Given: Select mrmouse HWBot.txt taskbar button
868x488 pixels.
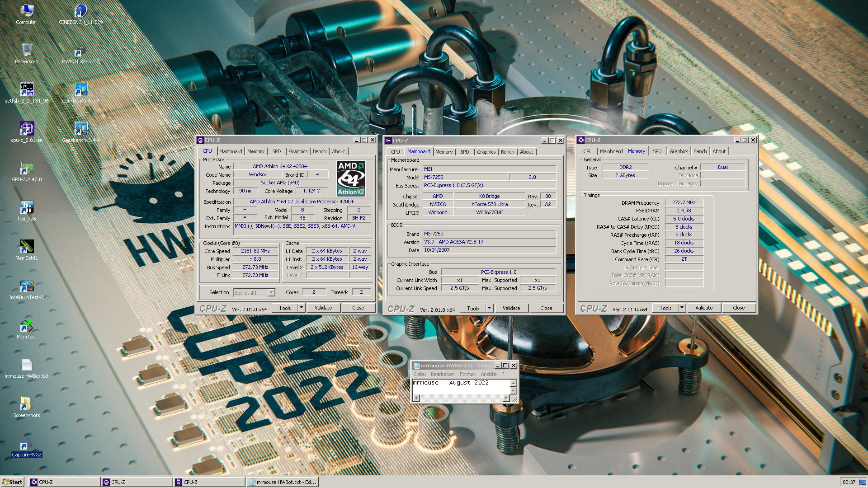Looking at the screenshot, I should [282, 482].
